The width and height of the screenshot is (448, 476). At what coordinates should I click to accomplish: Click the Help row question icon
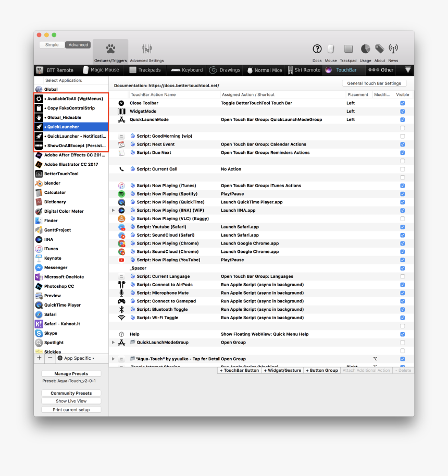click(121, 334)
